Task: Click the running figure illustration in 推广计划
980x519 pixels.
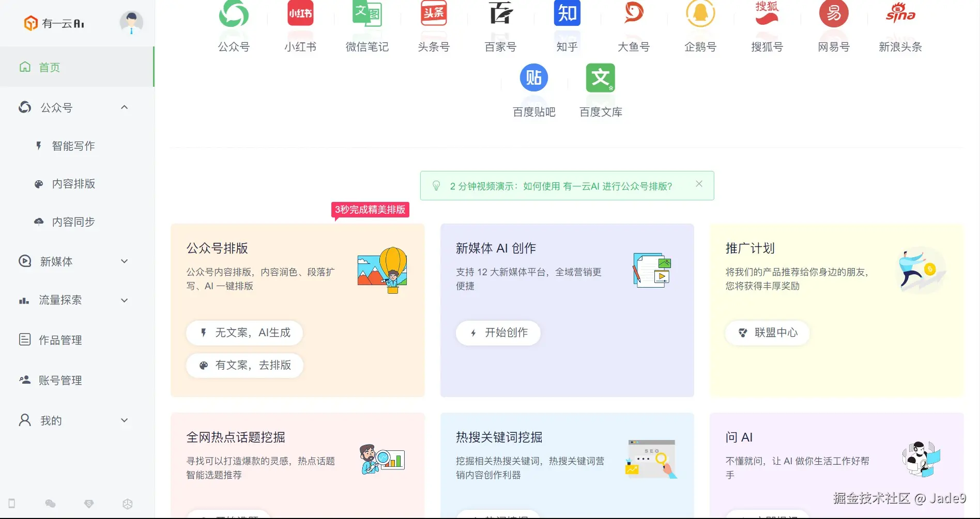Action: click(922, 270)
